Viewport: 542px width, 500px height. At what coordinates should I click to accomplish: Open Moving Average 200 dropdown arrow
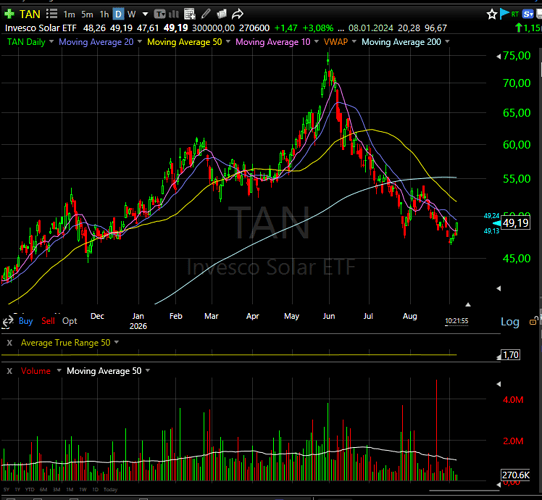pos(447,42)
